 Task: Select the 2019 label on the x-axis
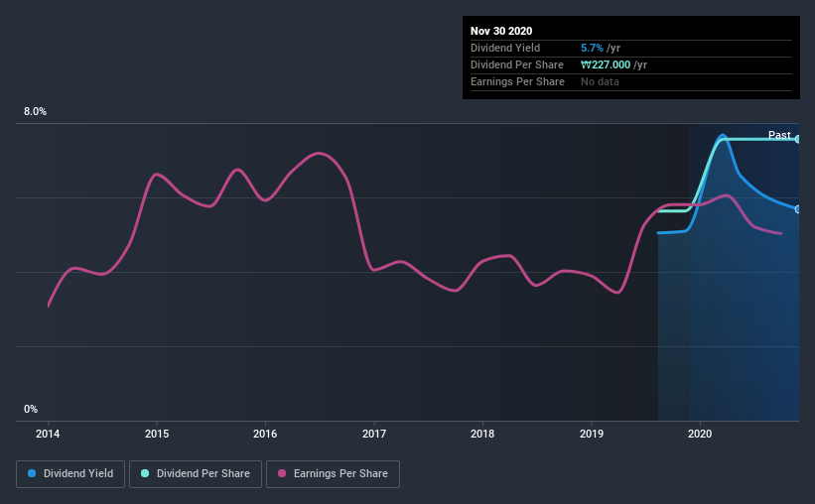592,434
